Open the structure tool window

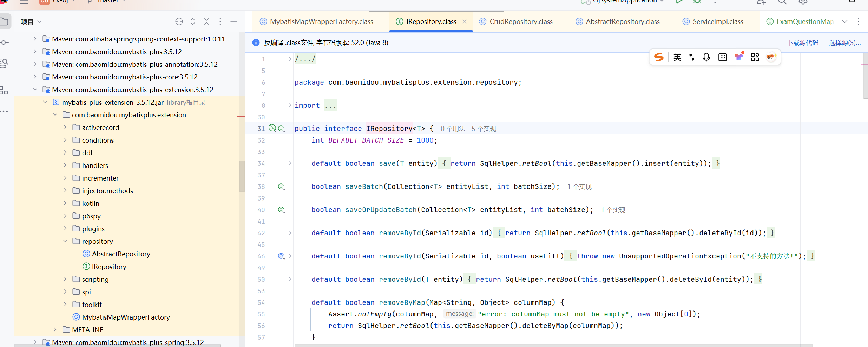click(4, 91)
